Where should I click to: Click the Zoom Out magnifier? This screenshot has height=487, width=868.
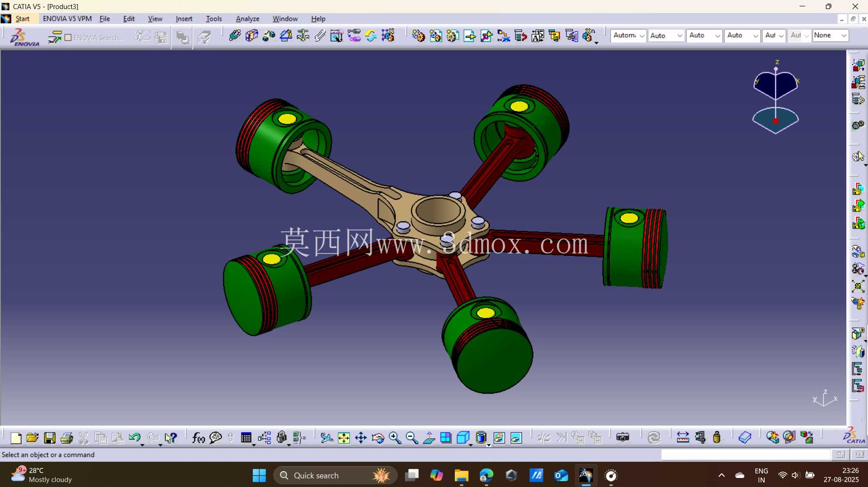[412, 438]
